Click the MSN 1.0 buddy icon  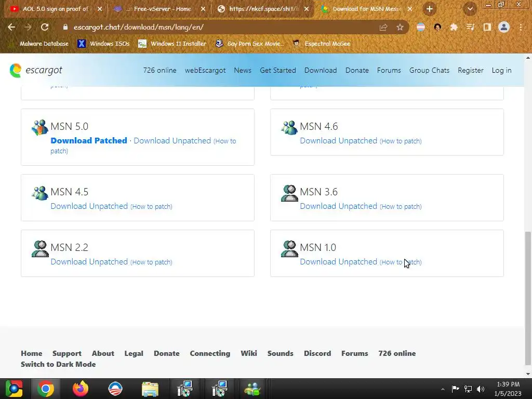point(289,249)
